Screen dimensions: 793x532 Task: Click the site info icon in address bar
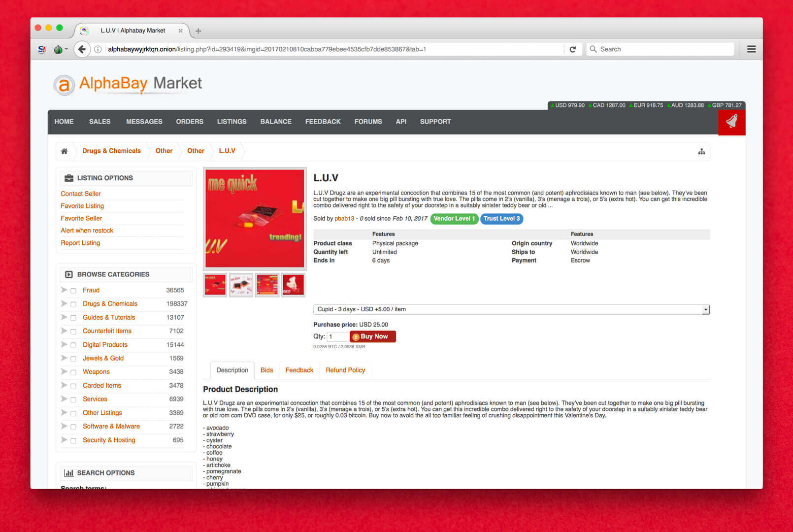(98, 49)
